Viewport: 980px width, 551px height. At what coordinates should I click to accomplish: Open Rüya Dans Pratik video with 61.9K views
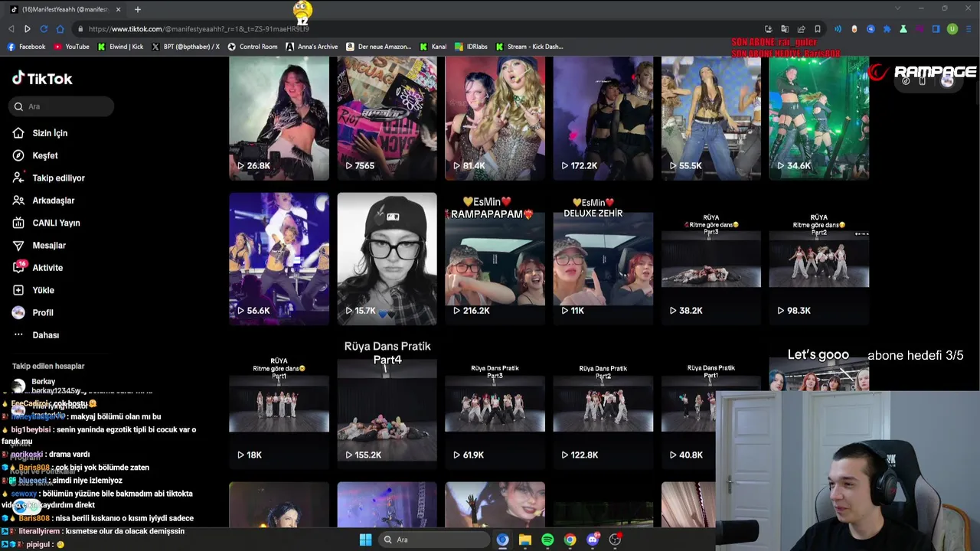pyautogui.click(x=495, y=403)
